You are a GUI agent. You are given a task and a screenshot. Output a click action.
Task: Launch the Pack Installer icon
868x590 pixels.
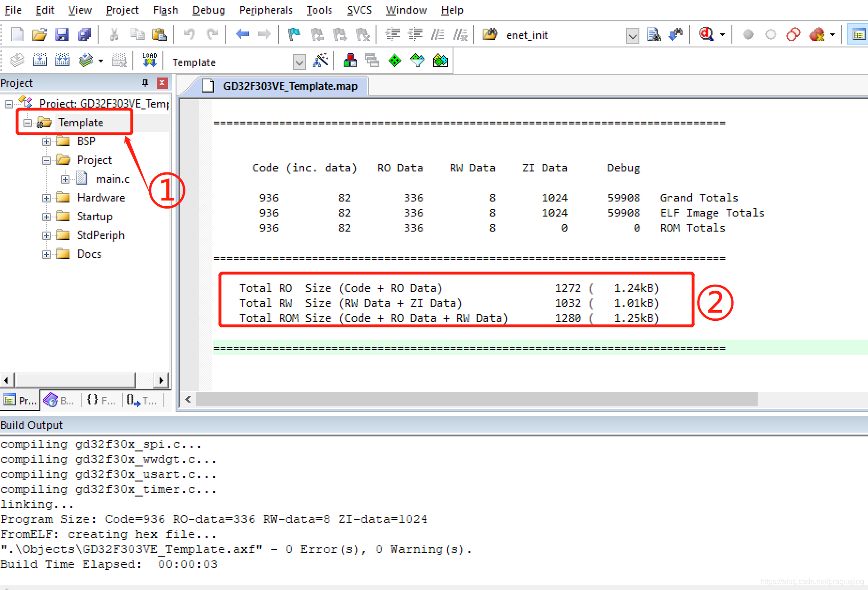[440, 61]
